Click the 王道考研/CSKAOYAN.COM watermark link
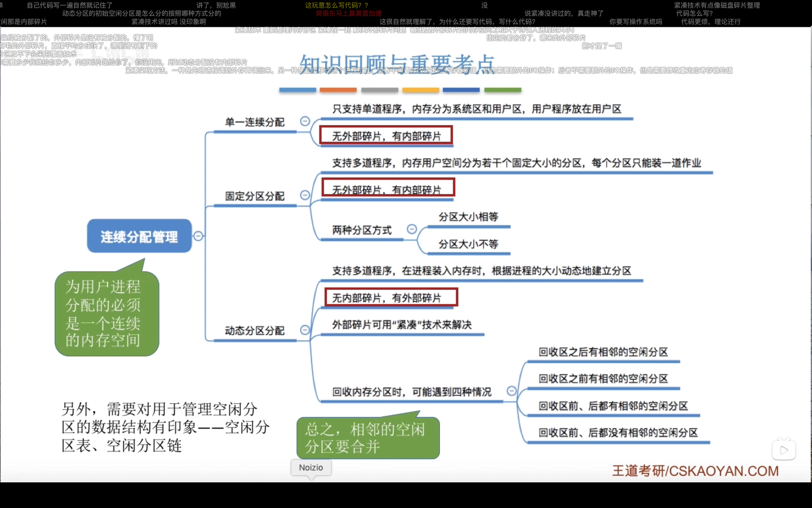 coord(695,471)
